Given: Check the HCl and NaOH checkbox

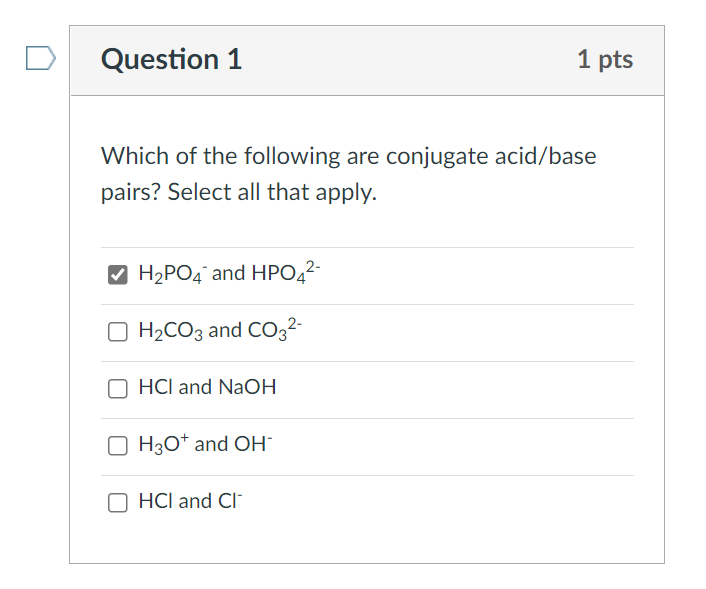Looking at the screenshot, I should [x=117, y=387].
